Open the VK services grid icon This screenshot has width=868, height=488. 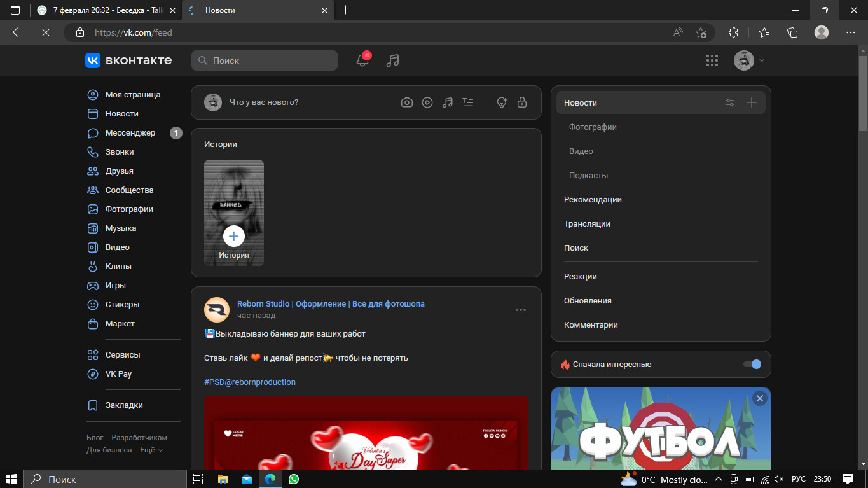click(x=712, y=60)
